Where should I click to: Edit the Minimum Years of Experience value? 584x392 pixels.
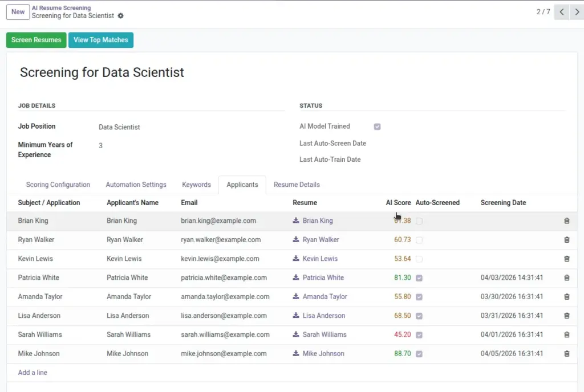(100, 145)
